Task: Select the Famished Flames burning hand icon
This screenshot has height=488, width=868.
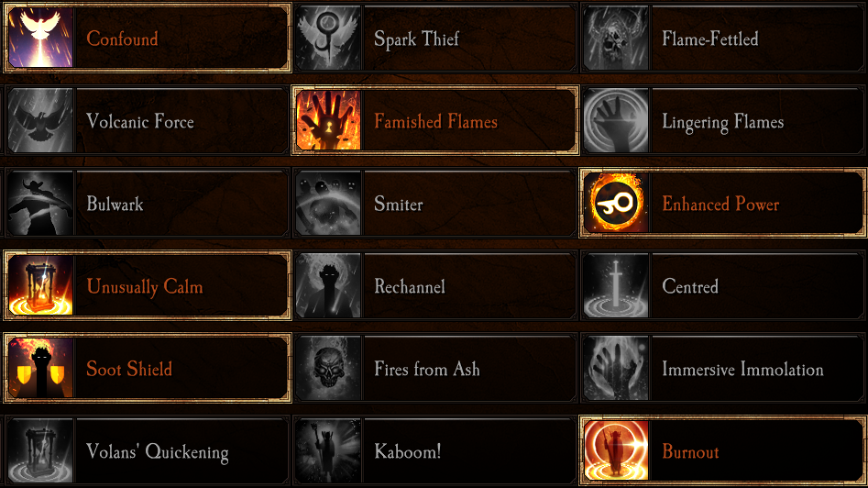Action: (328, 120)
